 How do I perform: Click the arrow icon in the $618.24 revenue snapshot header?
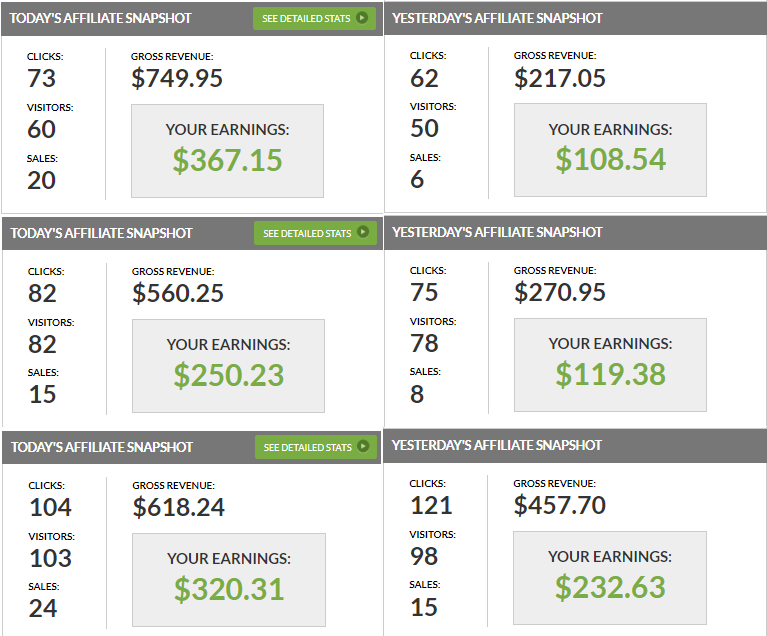[363, 447]
